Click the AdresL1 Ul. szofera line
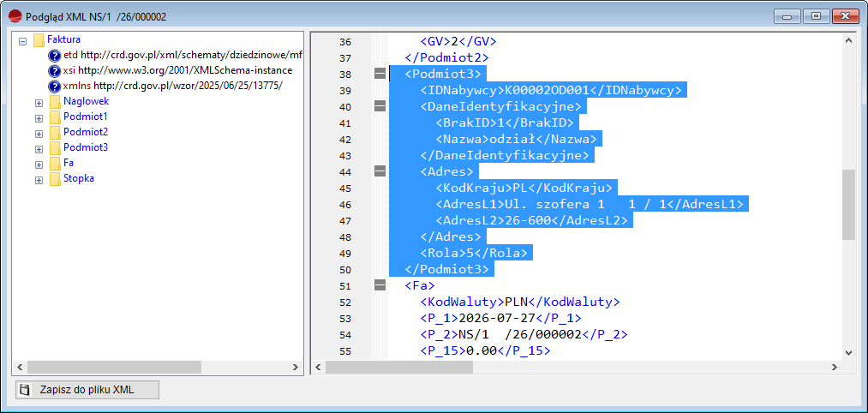Image resolution: width=868 pixels, height=413 pixels. (589, 204)
